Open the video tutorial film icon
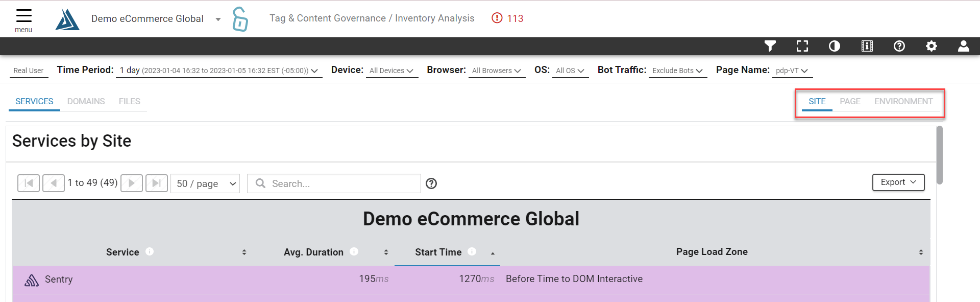The width and height of the screenshot is (980, 302). click(867, 46)
